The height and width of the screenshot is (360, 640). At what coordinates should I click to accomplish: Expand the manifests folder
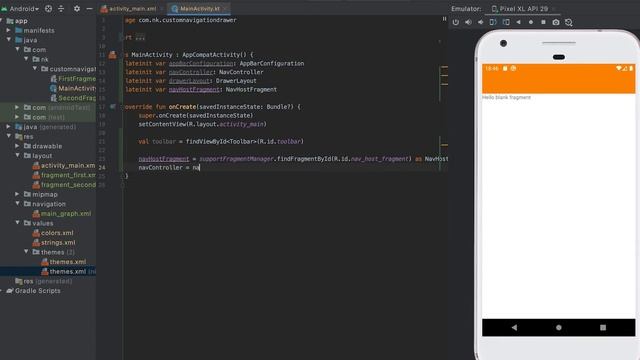pyautogui.click(x=9, y=30)
